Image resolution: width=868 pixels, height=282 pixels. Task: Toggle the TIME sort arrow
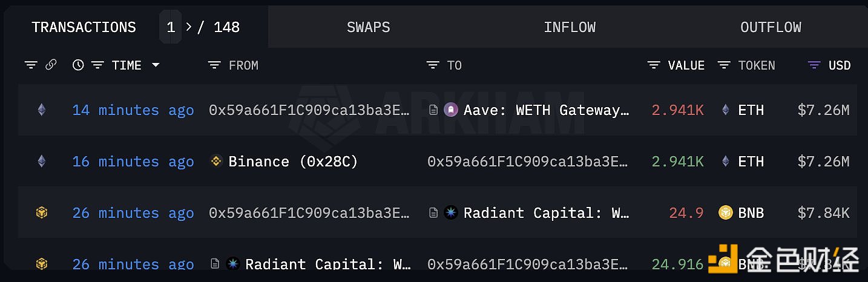(156, 65)
